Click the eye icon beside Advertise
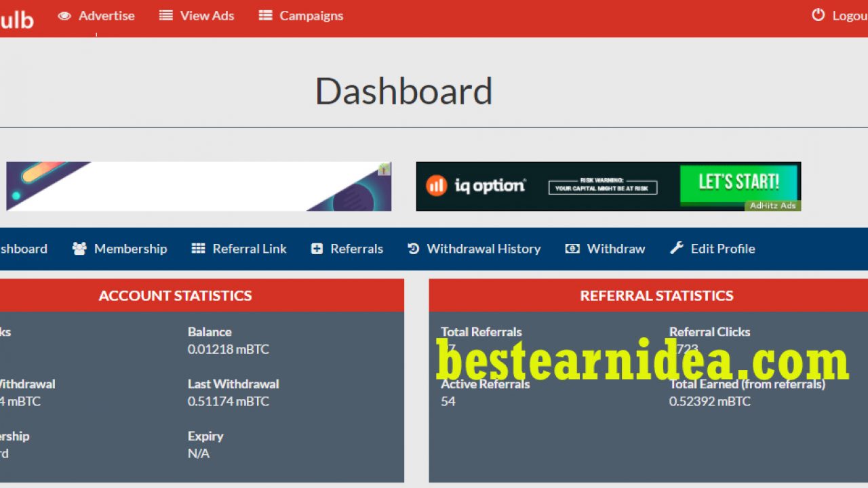The width and height of the screenshot is (868, 488). click(x=64, y=16)
